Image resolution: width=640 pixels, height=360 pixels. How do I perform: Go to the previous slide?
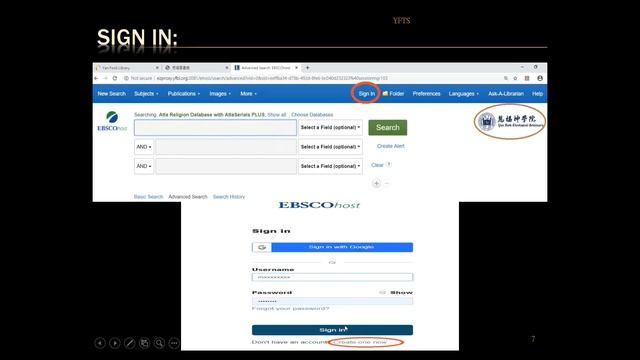[100, 343]
